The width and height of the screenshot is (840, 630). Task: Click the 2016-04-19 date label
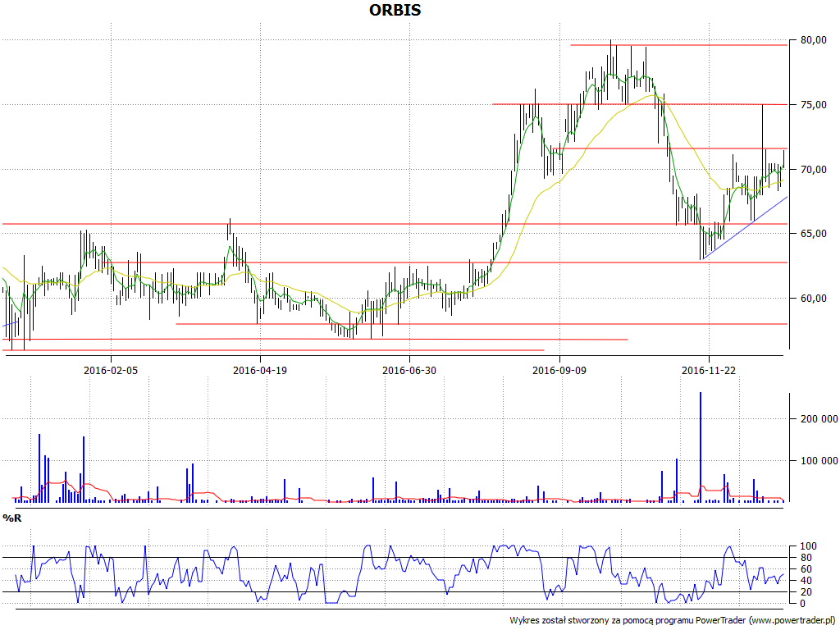point(260,370)
